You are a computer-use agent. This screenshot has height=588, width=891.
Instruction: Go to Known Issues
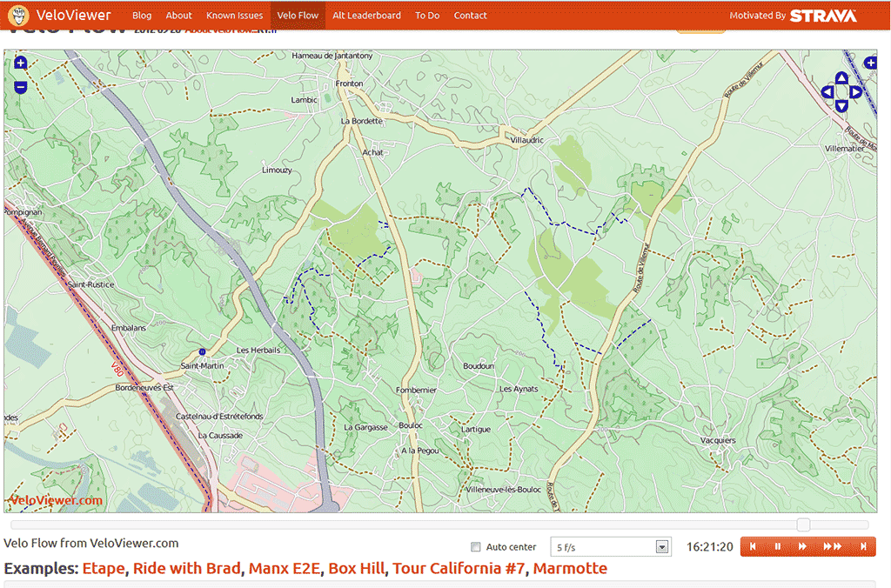point(235,16)
